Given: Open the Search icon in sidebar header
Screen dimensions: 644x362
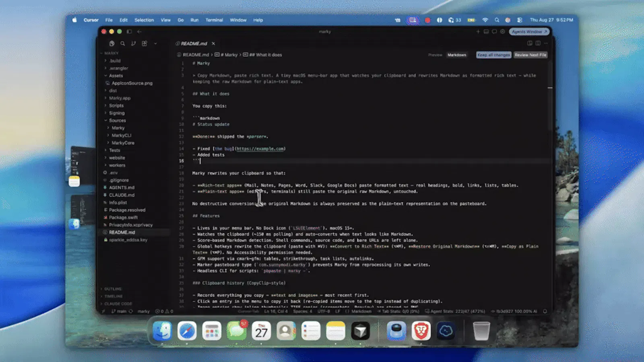Looking at the screenshot, I should [x=122, y=43].
